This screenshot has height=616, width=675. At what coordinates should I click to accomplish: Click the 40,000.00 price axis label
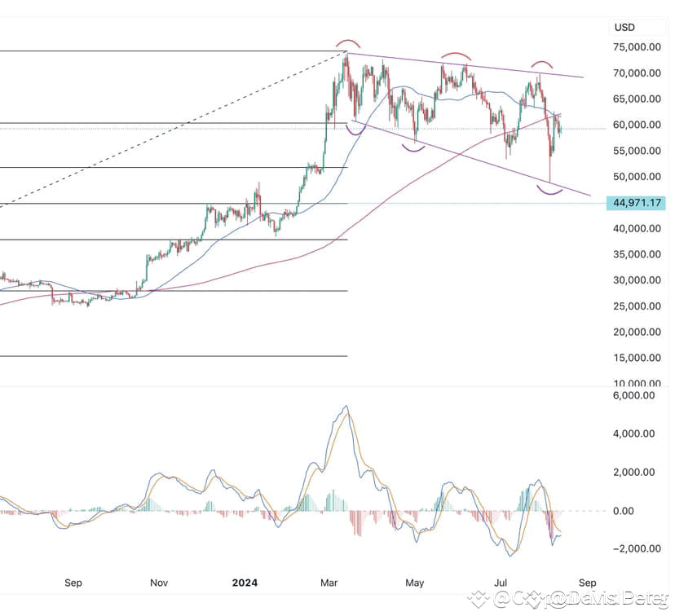[x=637, y=228]
